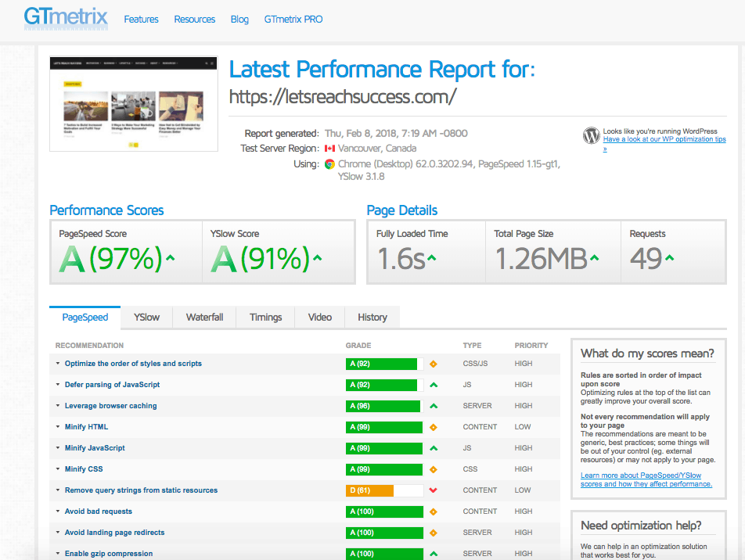Click green up arrow beside Defer parsing of JavaScript
Screen dimensions: 745x560
(x=433, y=385)
